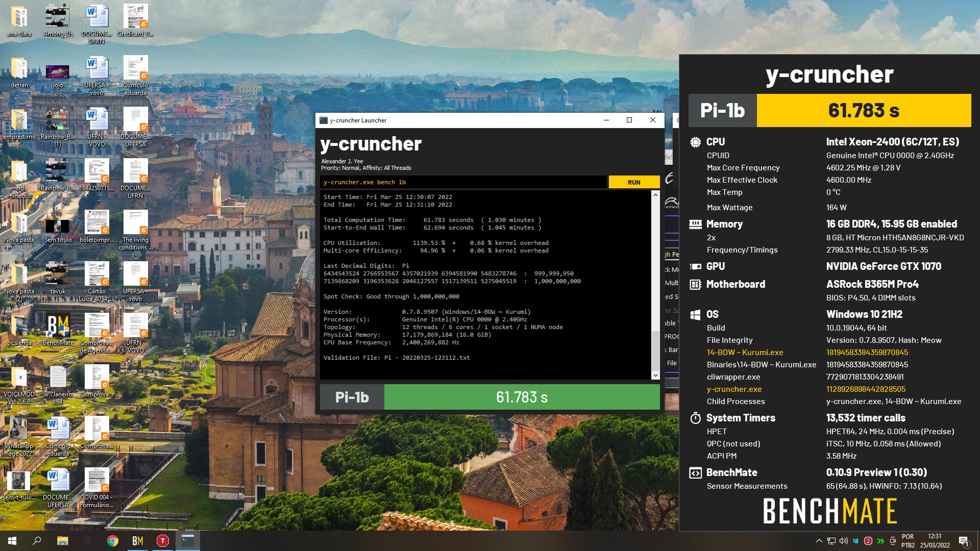Click the 0.10.9 Preview 1 (0.30) version text
Screen dimensions: 980x551
[x=876, y=472]
